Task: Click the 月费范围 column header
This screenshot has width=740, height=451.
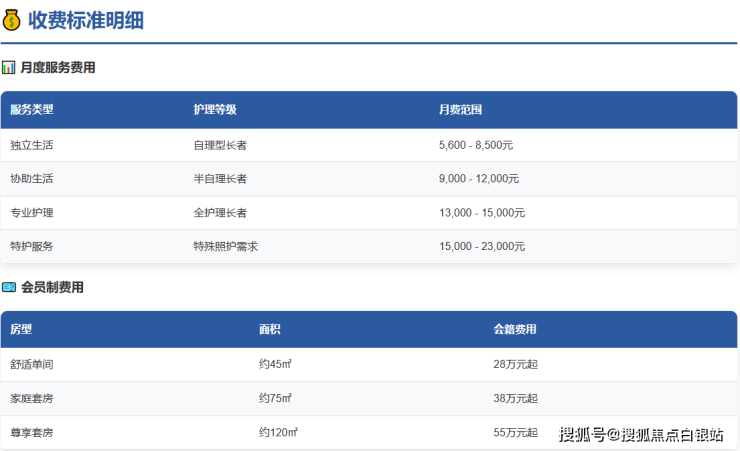Action: click(x=460, y=109)
